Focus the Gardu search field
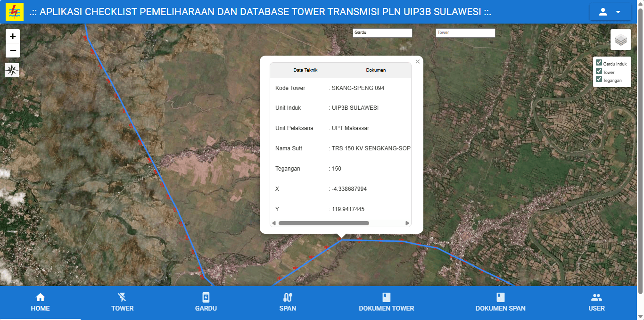Image resolution: width=644 pixels, height=320 pixels. click(x=382, y=33)
